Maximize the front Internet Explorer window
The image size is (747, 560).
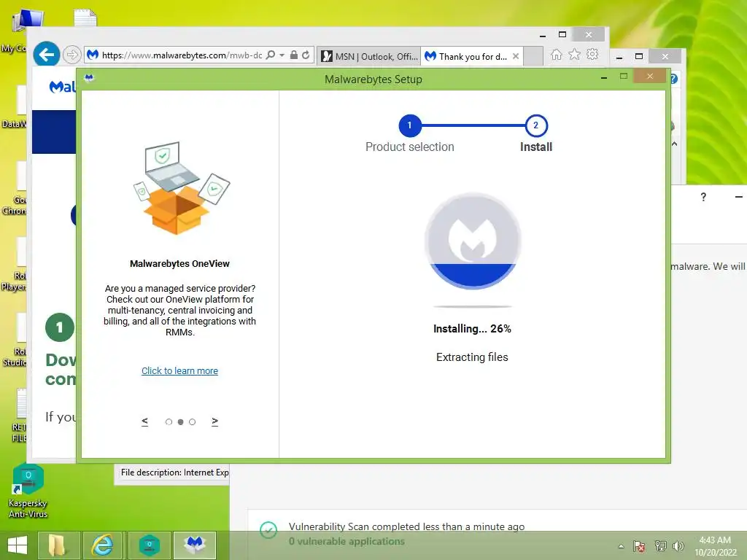coord(562,34)
